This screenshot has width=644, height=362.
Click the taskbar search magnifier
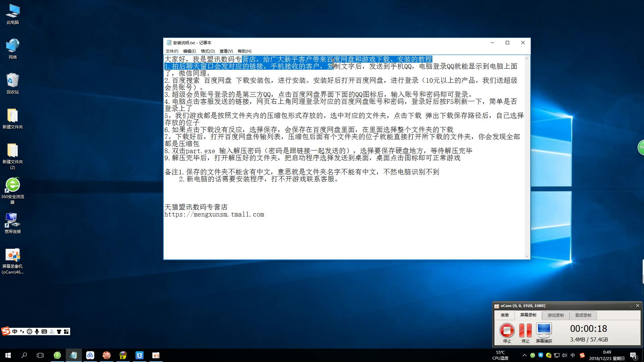24,355
